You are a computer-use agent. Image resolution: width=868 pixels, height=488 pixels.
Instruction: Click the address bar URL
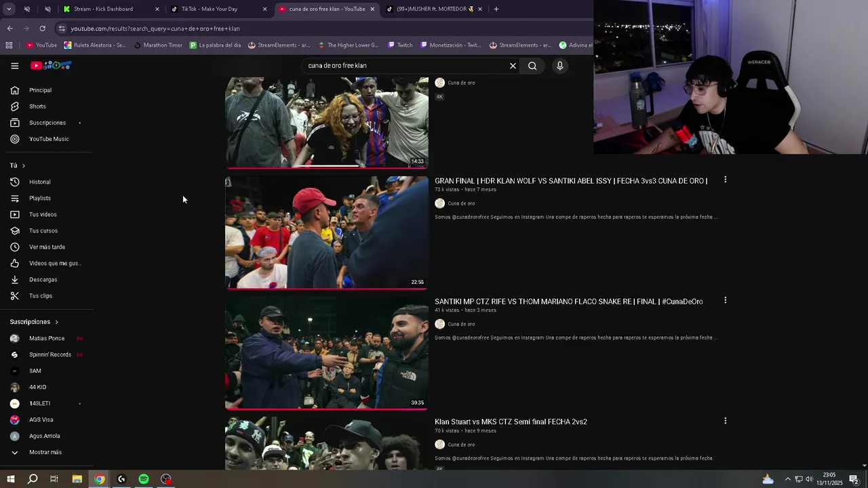point(155,28)
